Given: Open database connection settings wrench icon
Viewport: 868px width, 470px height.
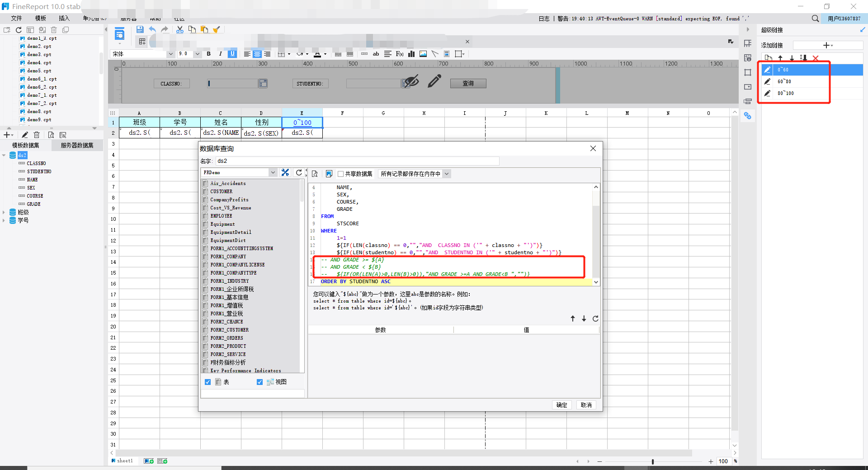Looking at the screenshot, I should coord(285,172).
